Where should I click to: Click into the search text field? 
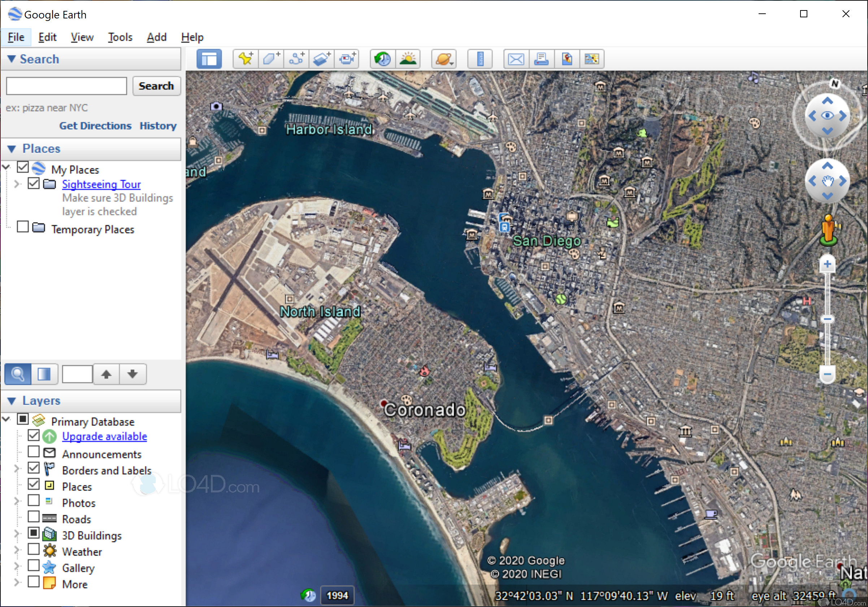[x=66, y=86]
